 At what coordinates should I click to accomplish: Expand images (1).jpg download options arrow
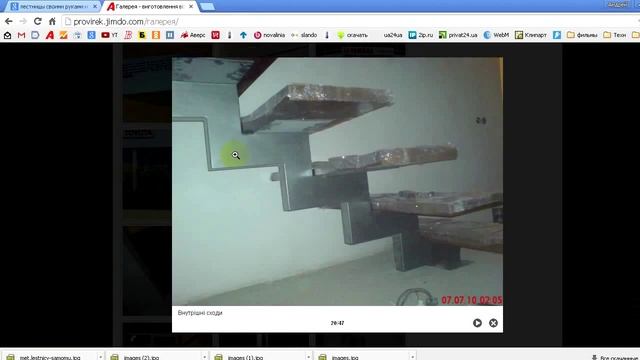click(x=309, y=357)
